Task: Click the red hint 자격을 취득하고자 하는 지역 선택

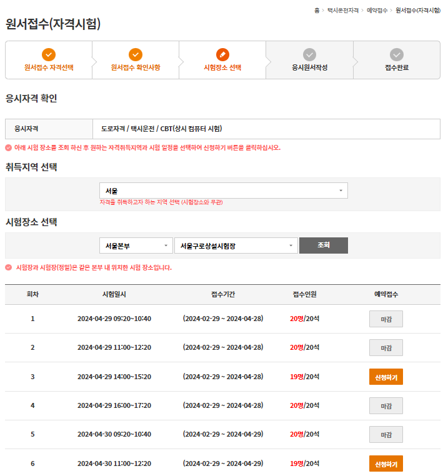Action: (x=161, y=202)
